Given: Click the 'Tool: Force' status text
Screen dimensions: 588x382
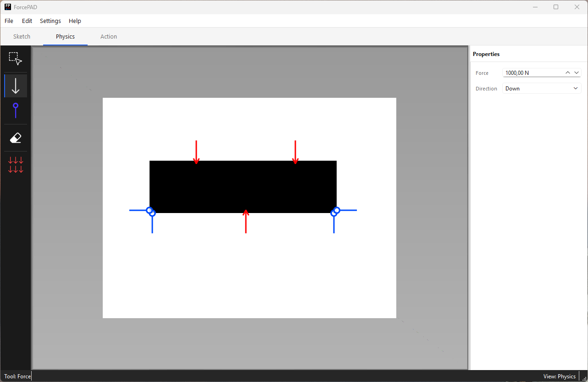Looking at the screenshot, I should click(17, 376).
